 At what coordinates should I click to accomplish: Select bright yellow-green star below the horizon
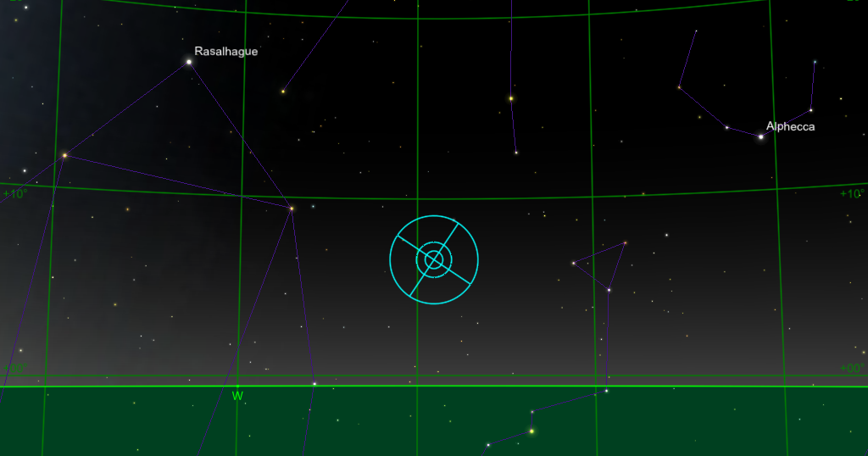pyautogui.click(x=532, y=431)
